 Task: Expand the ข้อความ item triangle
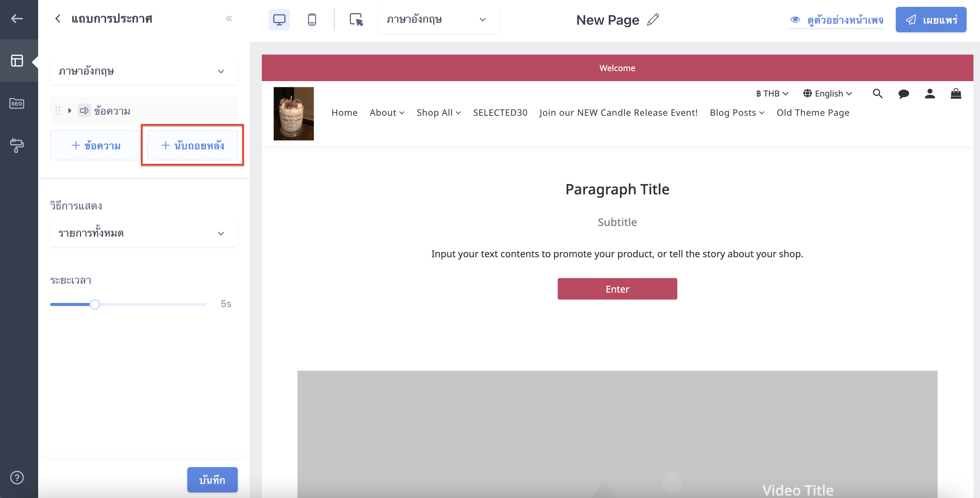[70, 111]
